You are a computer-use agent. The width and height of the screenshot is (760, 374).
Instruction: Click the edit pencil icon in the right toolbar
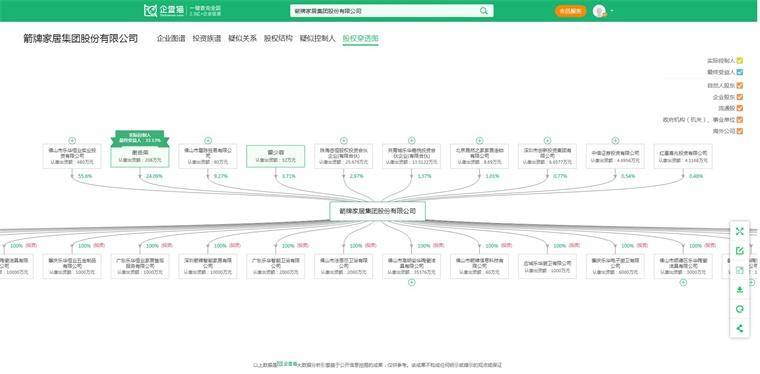pos(740,251)
